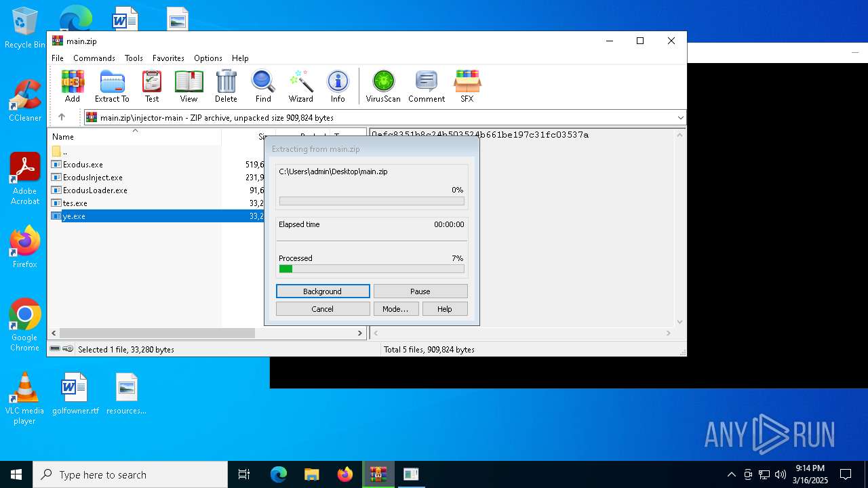Show hidden system tray icons
Image resolution: width=868 pixels, height=488 pixels.
[731, 474]
